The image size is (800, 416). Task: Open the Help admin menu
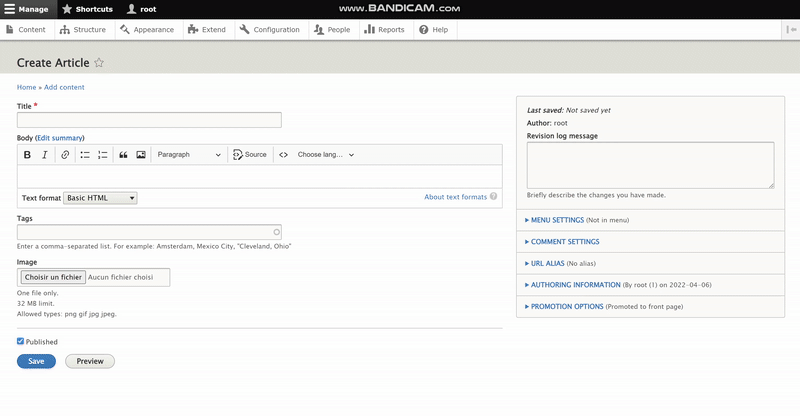click(x=434, y=30)
